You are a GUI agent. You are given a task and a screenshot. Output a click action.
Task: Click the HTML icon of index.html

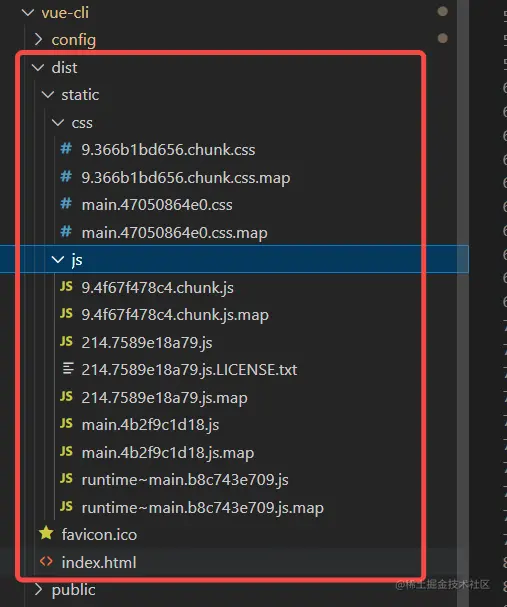point(46,561)
